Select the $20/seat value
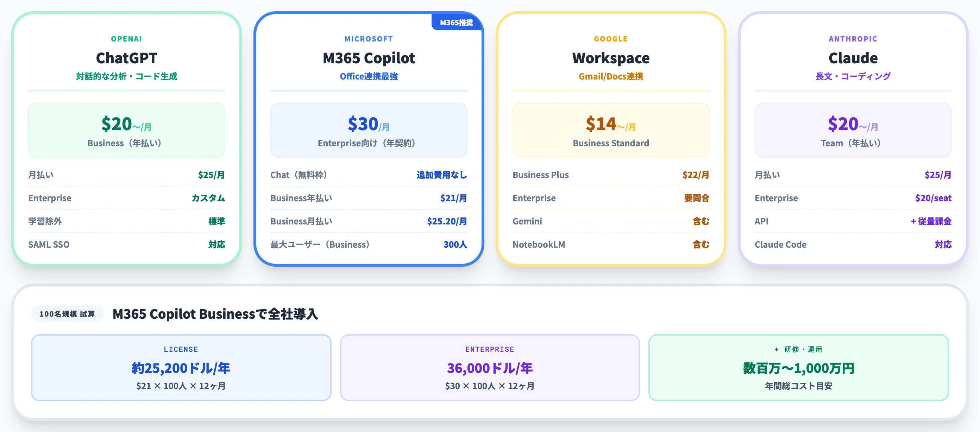Screen dimensions: 980x432 click(933, 198)
